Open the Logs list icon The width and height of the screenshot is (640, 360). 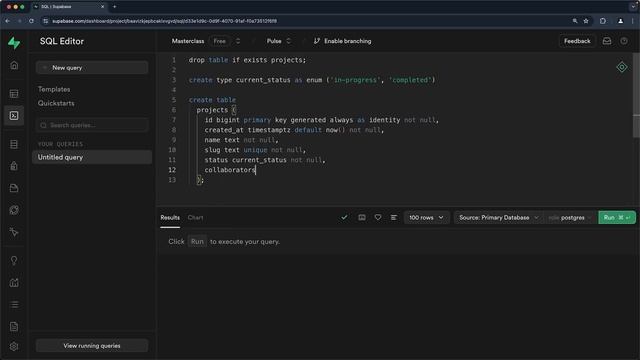pos(14,304)
